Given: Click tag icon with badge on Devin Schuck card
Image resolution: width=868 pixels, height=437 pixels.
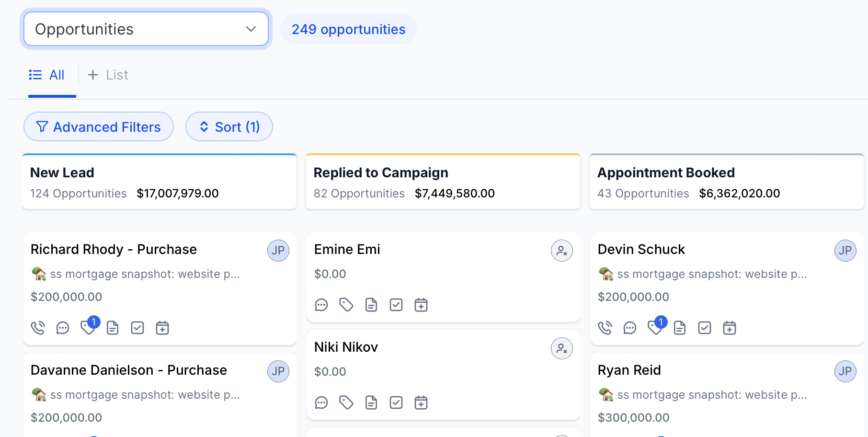Looking at the screenshot, I should (655, 327).
